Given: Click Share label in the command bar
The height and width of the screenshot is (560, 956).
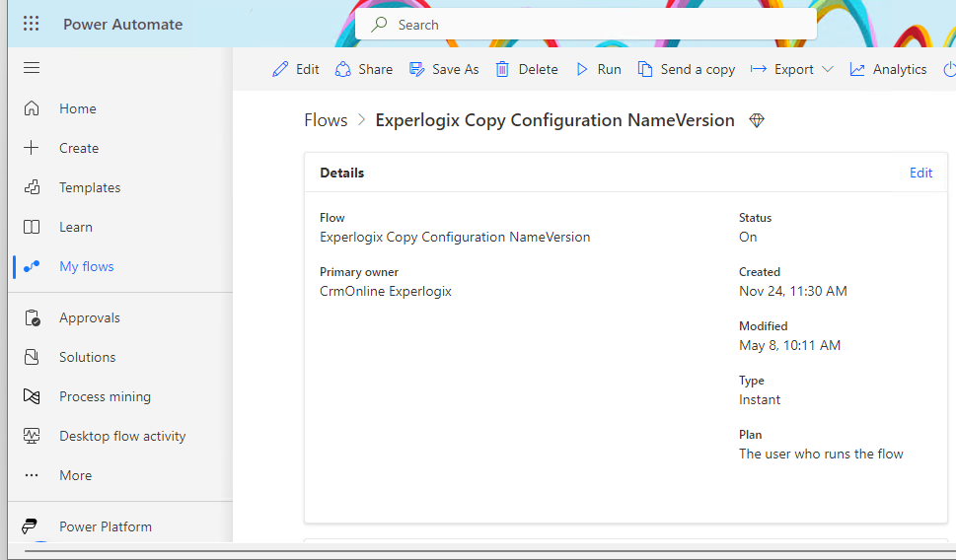Looking at the screenshot, I should [376, 69].
